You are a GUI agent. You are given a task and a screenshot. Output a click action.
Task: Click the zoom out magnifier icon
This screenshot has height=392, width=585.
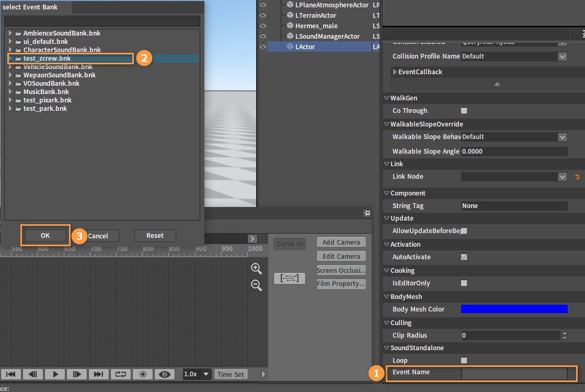click(256, 285)
